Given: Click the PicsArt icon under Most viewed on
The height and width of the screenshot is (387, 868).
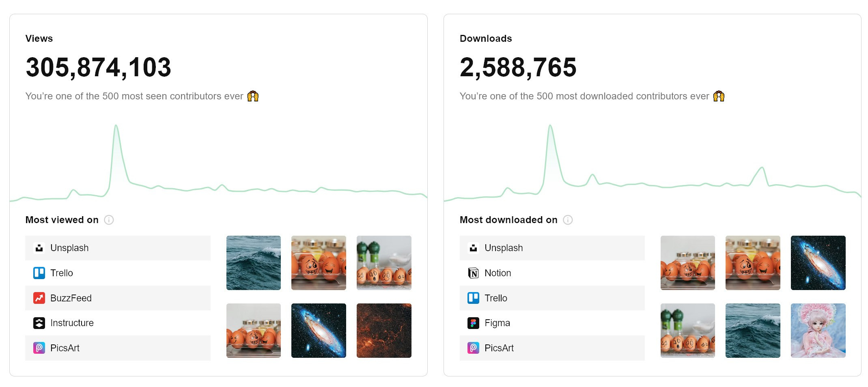Looking at the screenshot, I should tap(39, 348).
